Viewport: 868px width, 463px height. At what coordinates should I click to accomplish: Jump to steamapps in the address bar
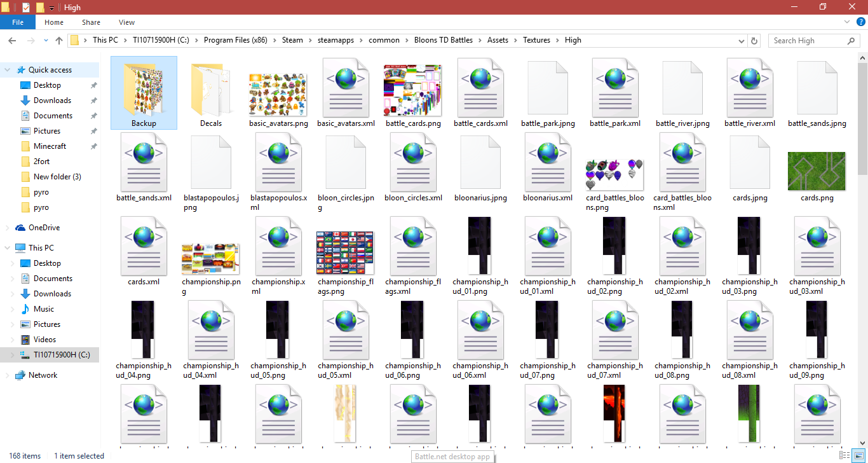pyautogui.click(x=337, y=40)
